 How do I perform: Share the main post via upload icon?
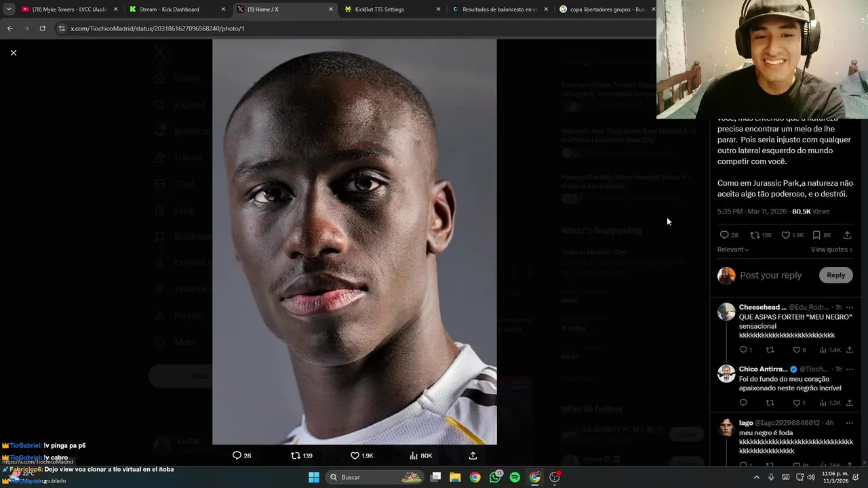point(847,235)
